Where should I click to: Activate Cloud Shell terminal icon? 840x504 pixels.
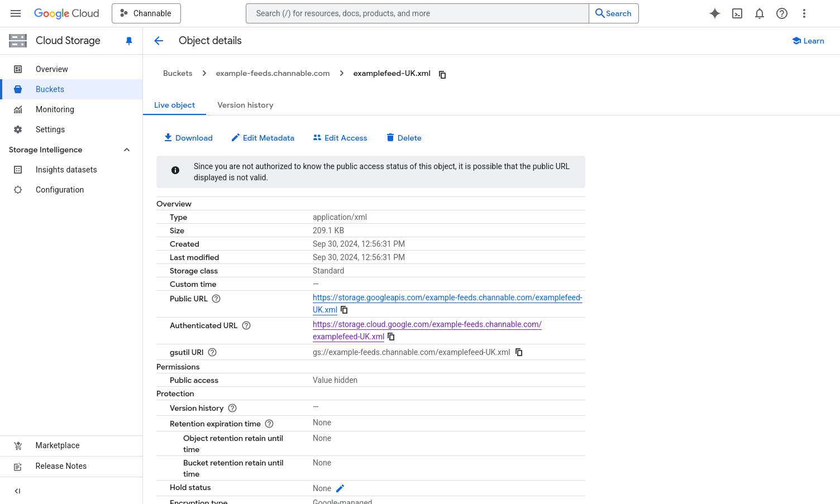click(x=737, y=13)
